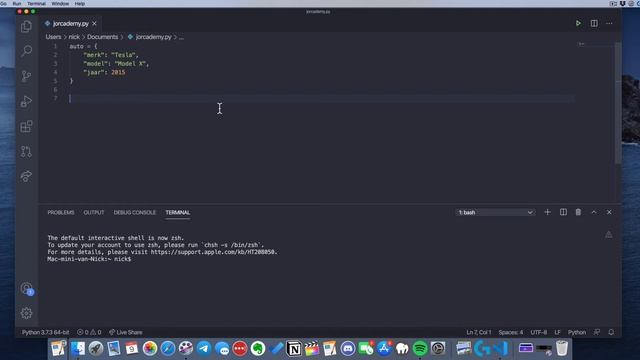Open the Accounts menu icon
The height and width of the screenshot is (360, 640).
click(27, 289)
